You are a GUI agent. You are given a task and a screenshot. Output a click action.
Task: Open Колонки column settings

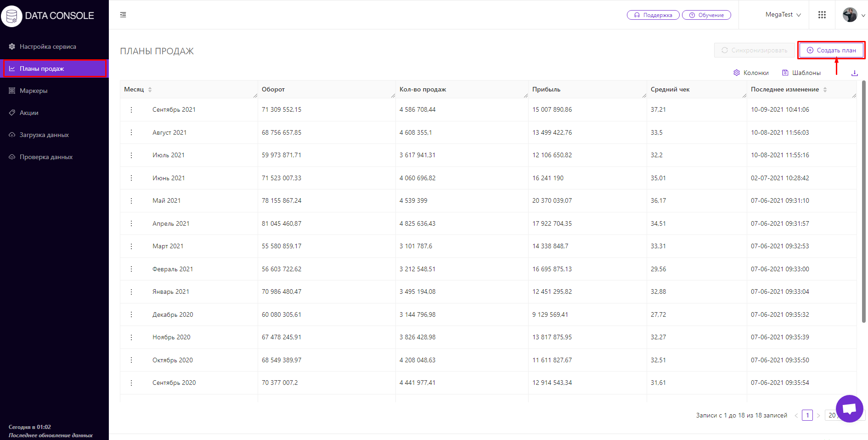[x=751, y=73]
